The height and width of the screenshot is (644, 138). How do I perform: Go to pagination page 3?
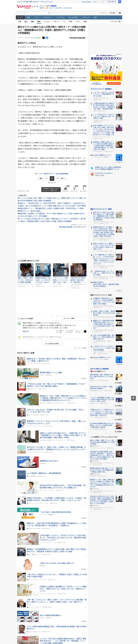pos(57,178)
